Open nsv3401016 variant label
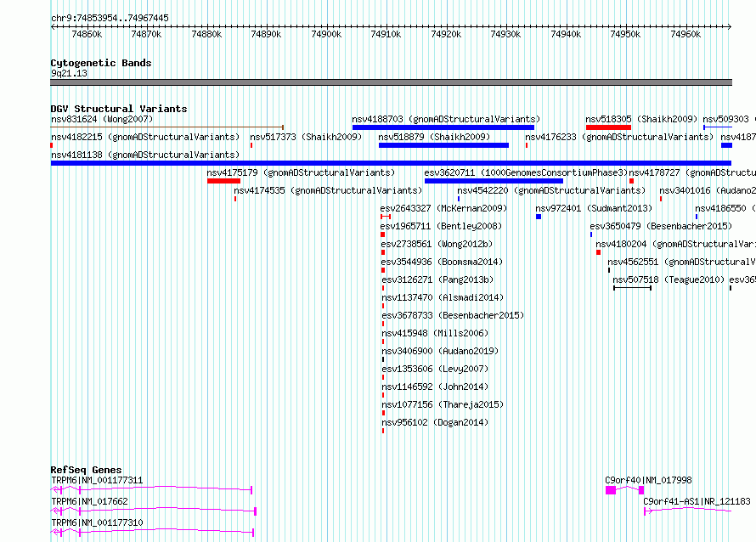 tap(708, 190)
